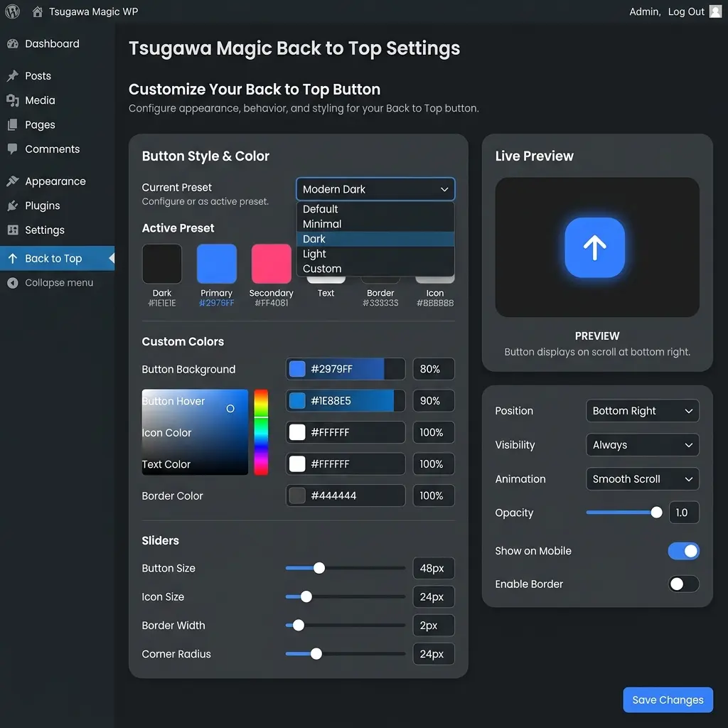The height and width of the screenshot is (728, 728).
Task: Open Plugins menu item
Action: click(x=42, y=205)
